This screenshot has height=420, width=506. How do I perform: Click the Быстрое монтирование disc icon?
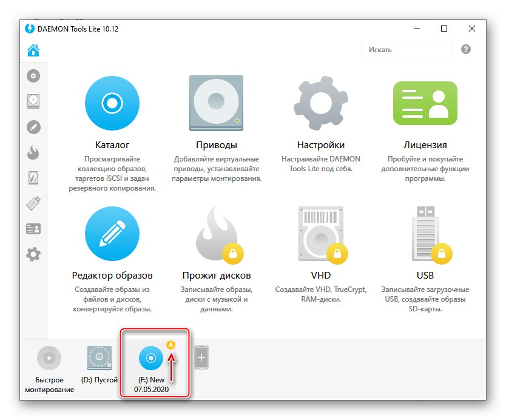tap(49, 358)
